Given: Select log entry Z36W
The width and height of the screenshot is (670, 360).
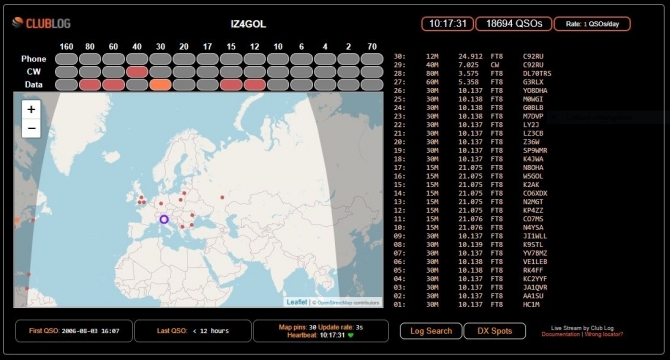Looking at the screenshot, I should tap(467, 142).
